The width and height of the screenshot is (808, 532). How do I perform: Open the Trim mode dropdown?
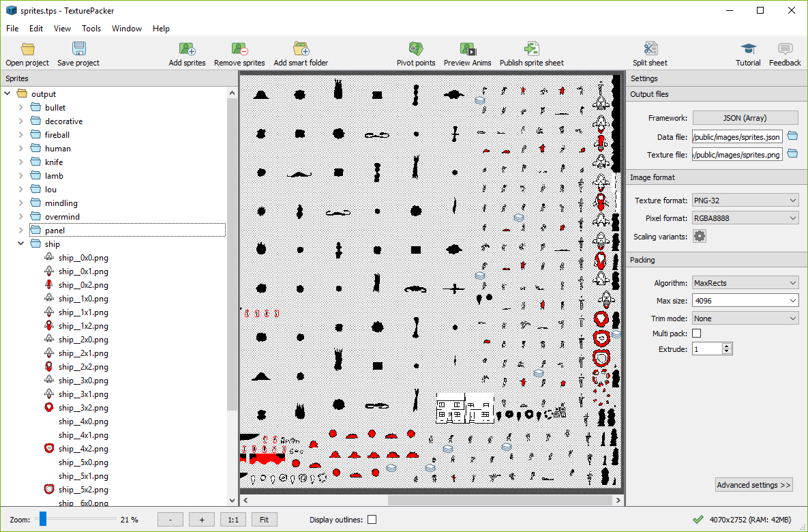click(745, 319)
